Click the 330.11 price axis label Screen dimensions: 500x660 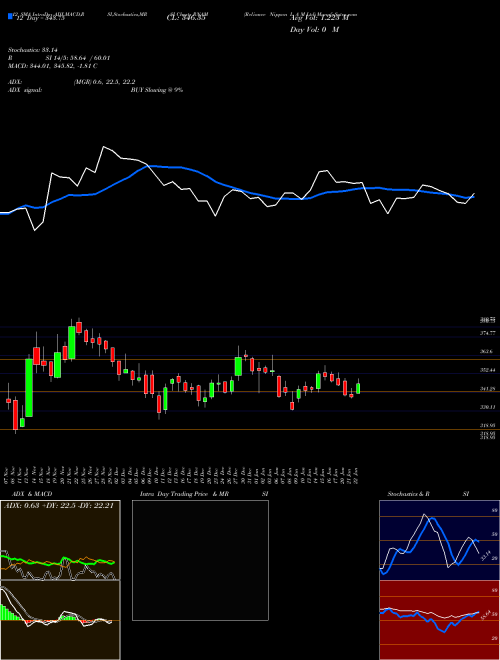(x=488, y=407)
